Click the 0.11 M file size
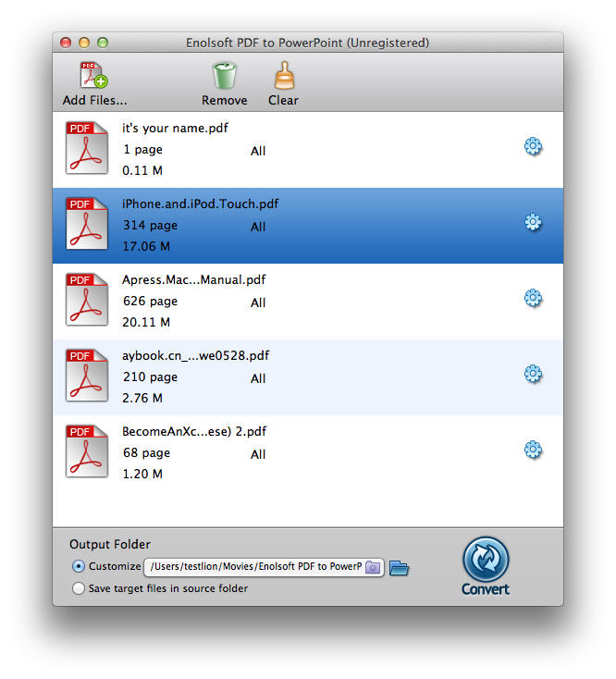Viewport: 616px width, 679px height. 142,170
